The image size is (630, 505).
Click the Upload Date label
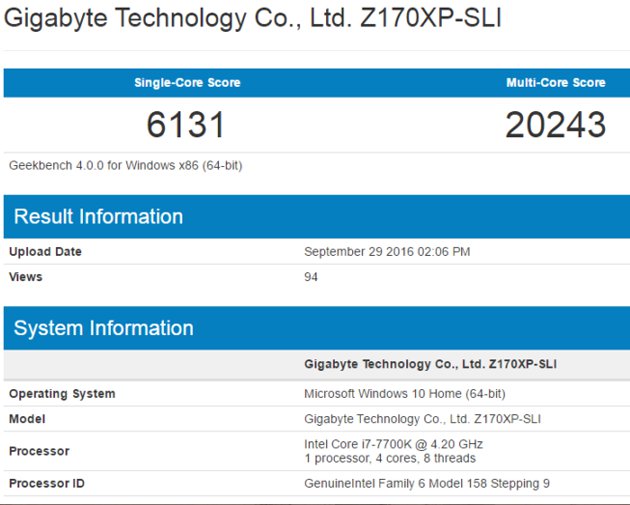coord(45,252)
